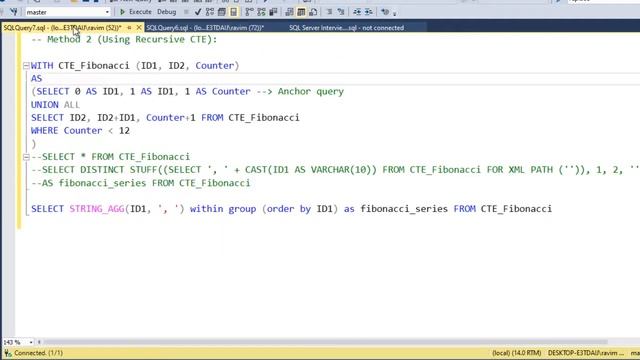Click Specify Values for Template Parameters icon
The image size is (640, 360).
[385, 12]
